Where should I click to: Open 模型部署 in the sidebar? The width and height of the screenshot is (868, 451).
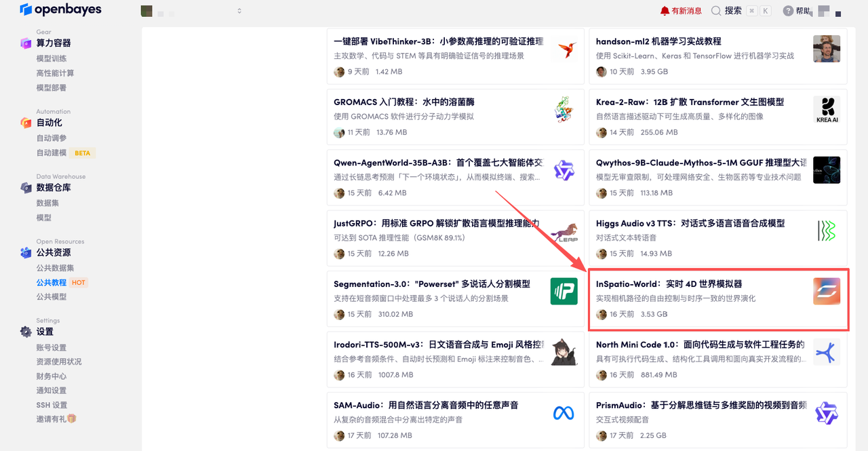coord(52,87)
